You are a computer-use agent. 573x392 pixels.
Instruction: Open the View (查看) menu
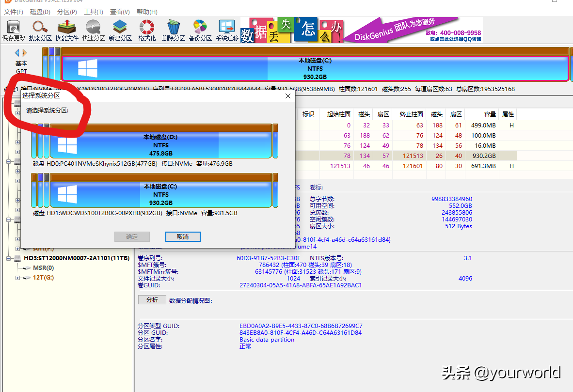120,12
